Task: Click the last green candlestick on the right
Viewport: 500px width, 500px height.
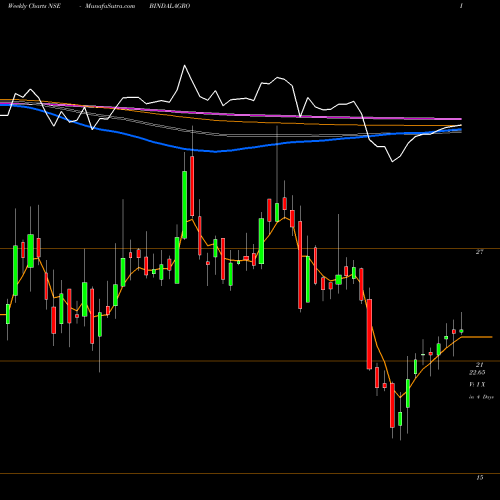Action: [x=461, y=331]
